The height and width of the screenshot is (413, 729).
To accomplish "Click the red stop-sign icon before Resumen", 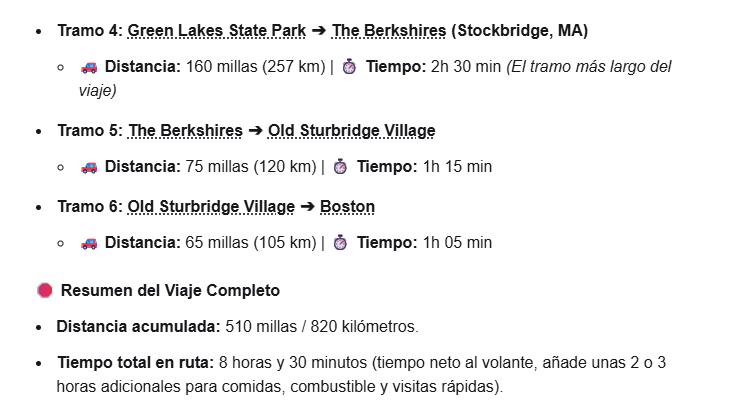I will point(45,290).
